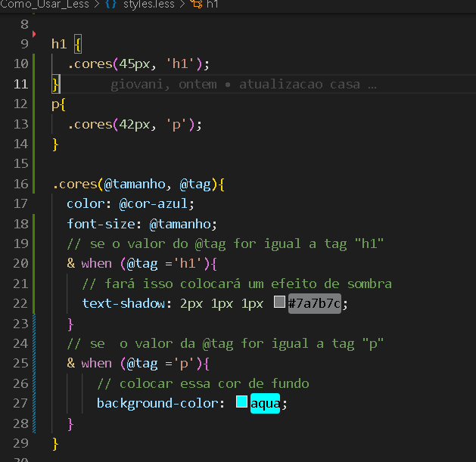Click the opening brace after h1 selector
The height and width of the screenshot is (462, 476).
(x=78, y=45)
